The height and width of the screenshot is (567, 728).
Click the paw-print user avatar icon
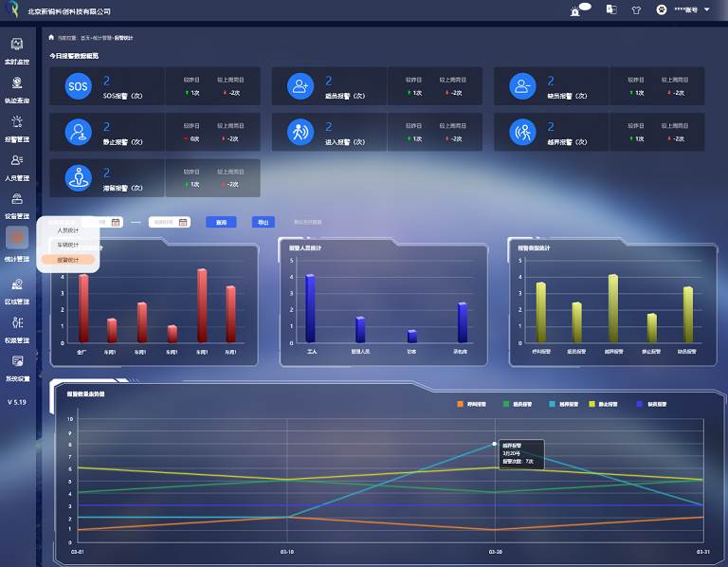pos(662,9)
